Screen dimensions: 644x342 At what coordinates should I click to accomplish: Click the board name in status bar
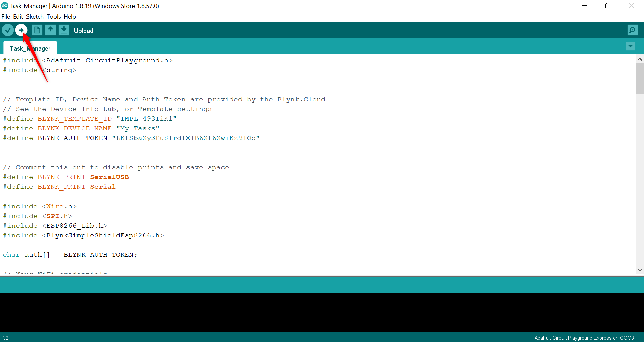coord(584,338)
